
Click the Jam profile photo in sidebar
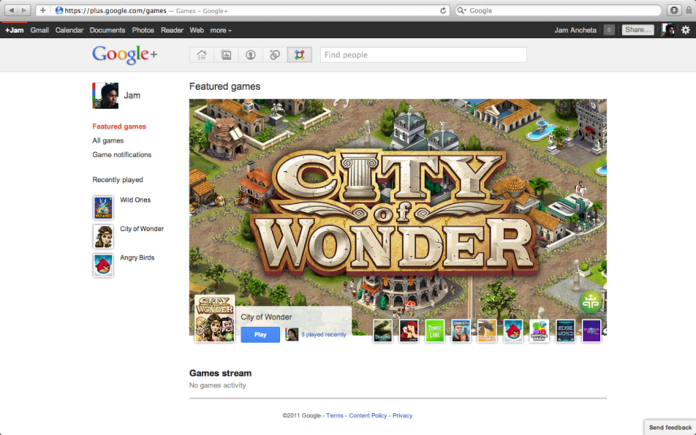105,95
